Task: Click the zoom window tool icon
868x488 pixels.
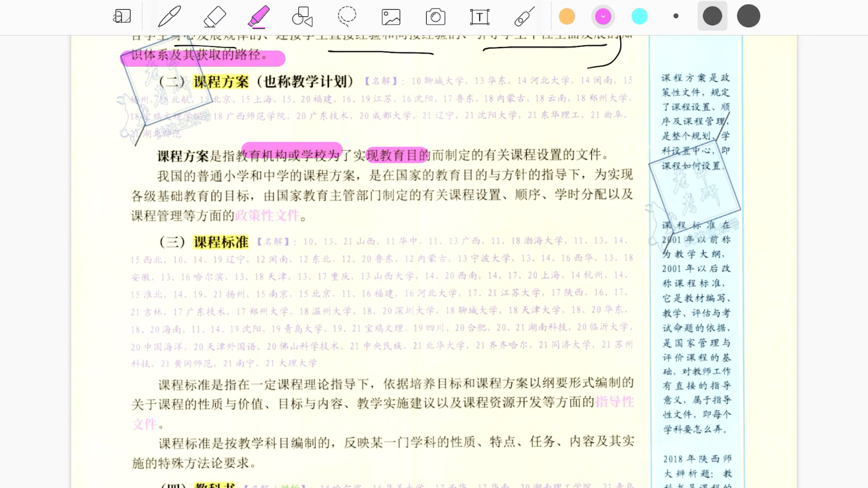Action: click(x=122, y=16)
